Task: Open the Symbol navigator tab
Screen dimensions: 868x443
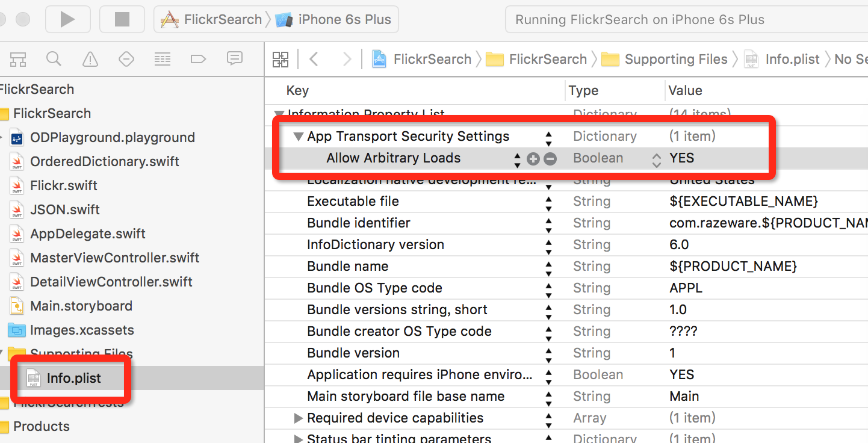Action: tap(18, 59)
